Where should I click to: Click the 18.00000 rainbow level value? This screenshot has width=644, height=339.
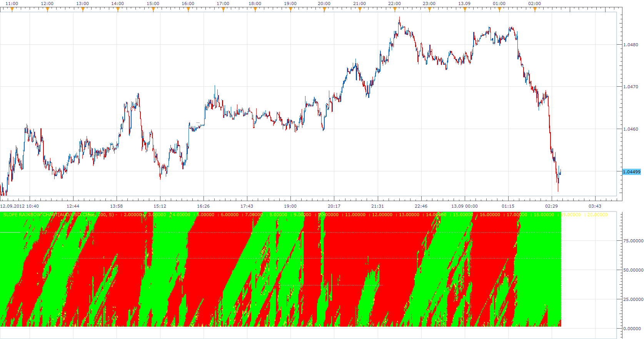click(544, 215)
